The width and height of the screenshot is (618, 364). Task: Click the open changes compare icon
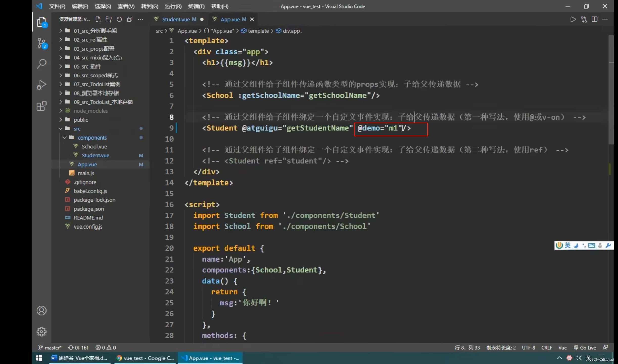click(x=584, y=19)
